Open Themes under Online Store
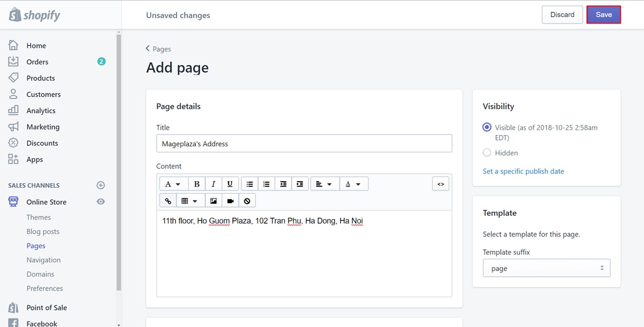The width and height of the screenshot is (644, 327). point(39,217)
